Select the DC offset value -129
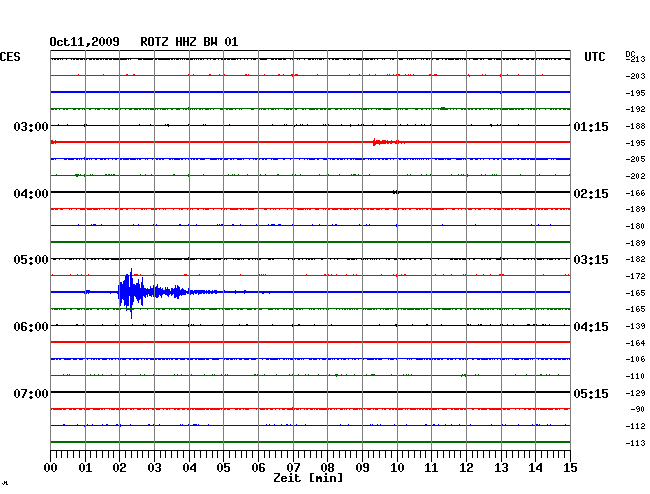 [x=635, y=393]
